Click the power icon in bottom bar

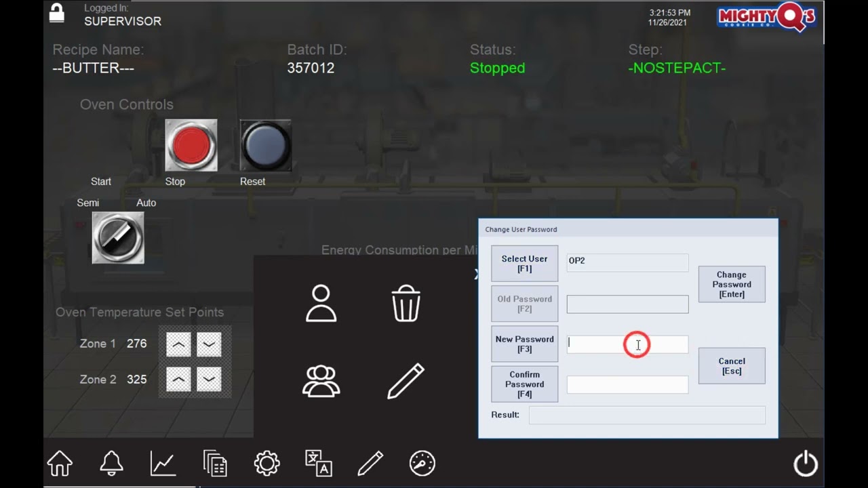pyautogui.click(x=806, y=464)
